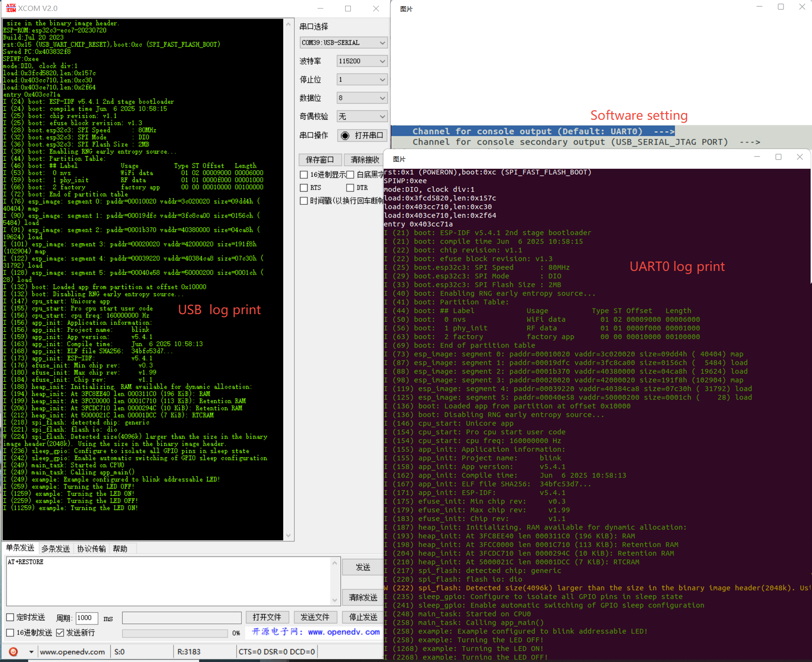
Task: Open the 帮助 help tab
Action: 120,549
